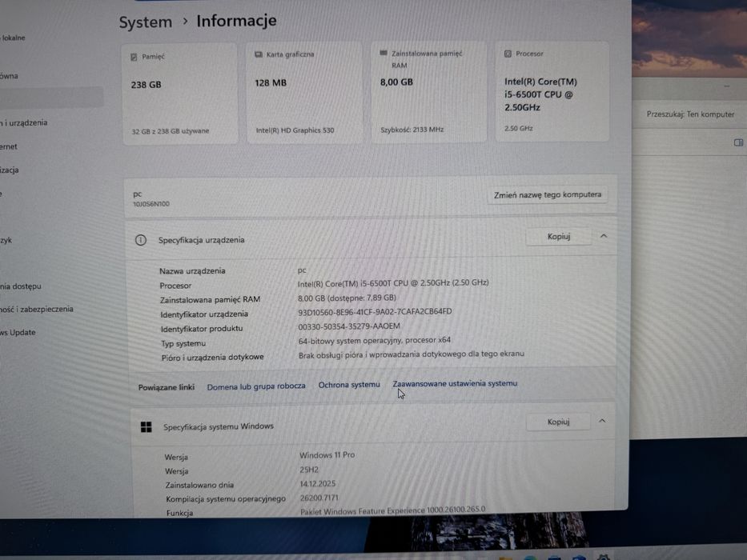Collapse the Specyfikacja systemu Windows section

click(602, 421)
